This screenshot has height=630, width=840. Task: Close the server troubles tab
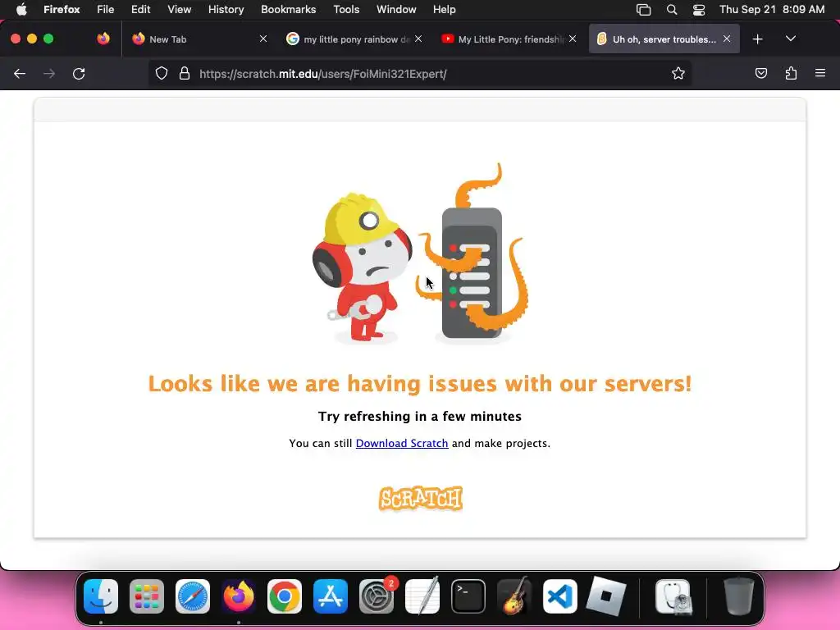coord(727,39)
